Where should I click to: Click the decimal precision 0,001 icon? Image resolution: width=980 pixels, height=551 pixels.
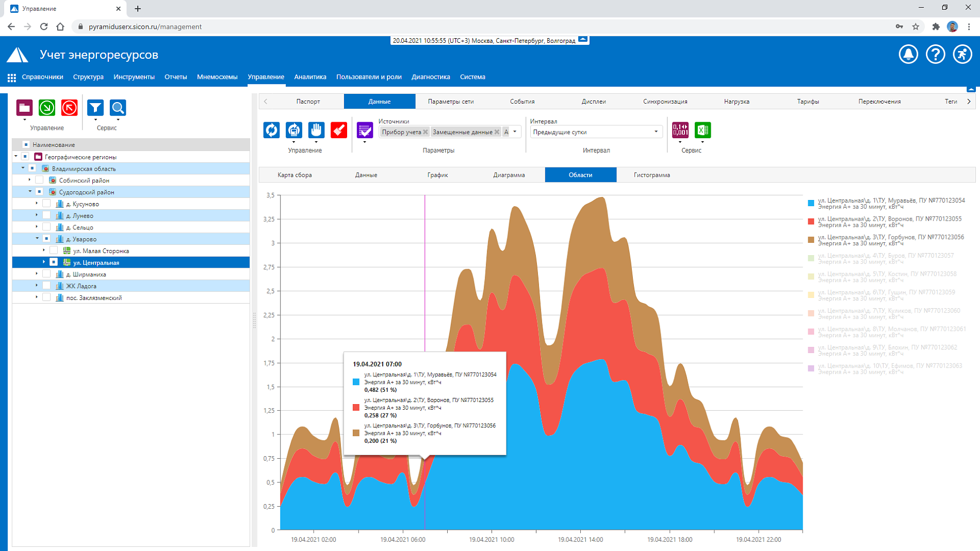pos(680,130)
